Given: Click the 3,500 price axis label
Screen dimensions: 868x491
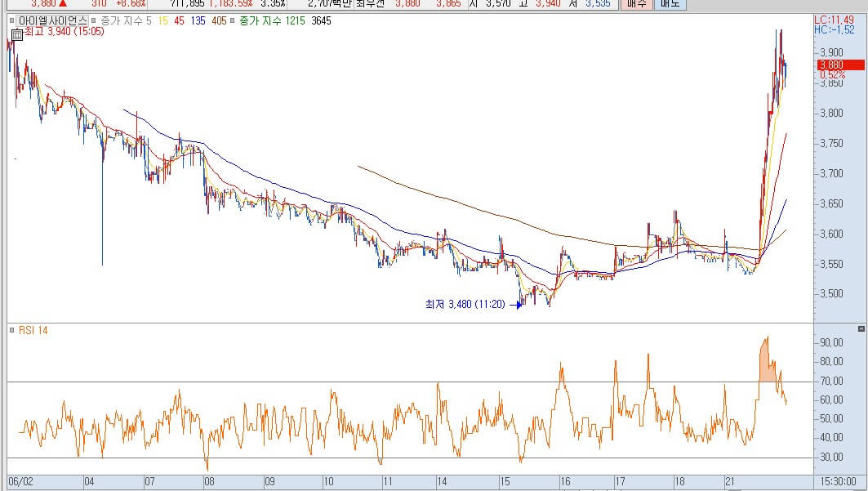Looking at the screenshot, I should (831, 294).
